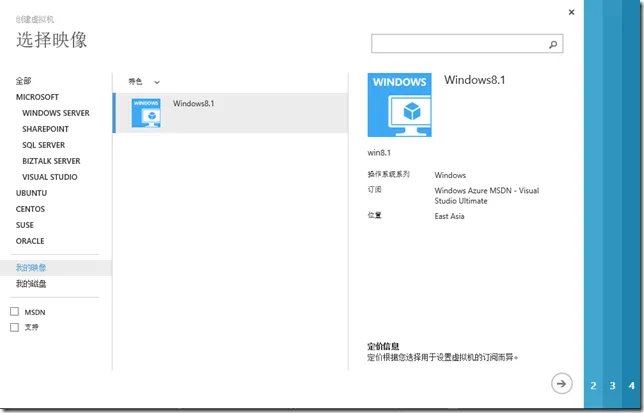Tick the 支持 checkbox

pos(14,327)
